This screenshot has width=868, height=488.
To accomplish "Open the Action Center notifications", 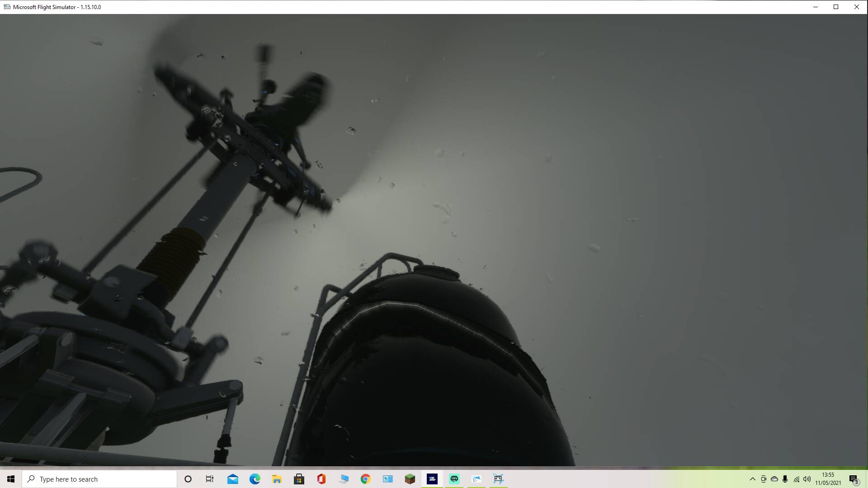I will pos(854,479).
